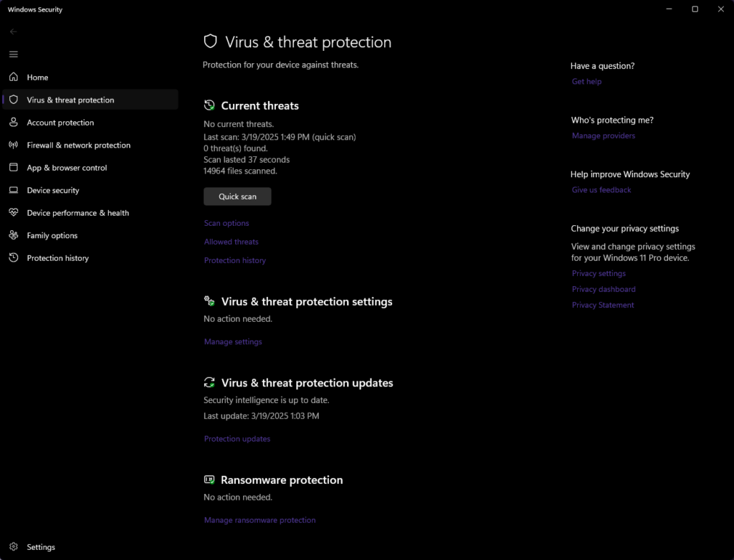Expand the hamburger navigation menu
The image size is (734, 560).
click(x=13, y=54)
